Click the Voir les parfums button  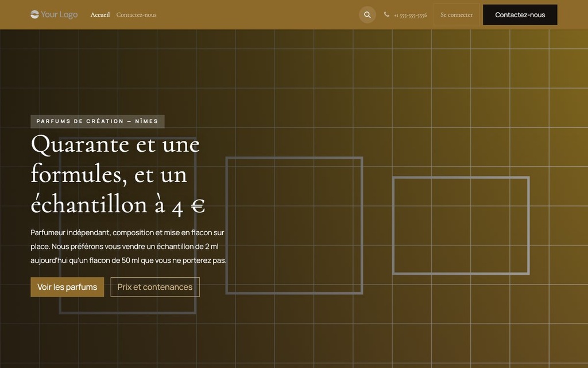click(x=67, y=287)
